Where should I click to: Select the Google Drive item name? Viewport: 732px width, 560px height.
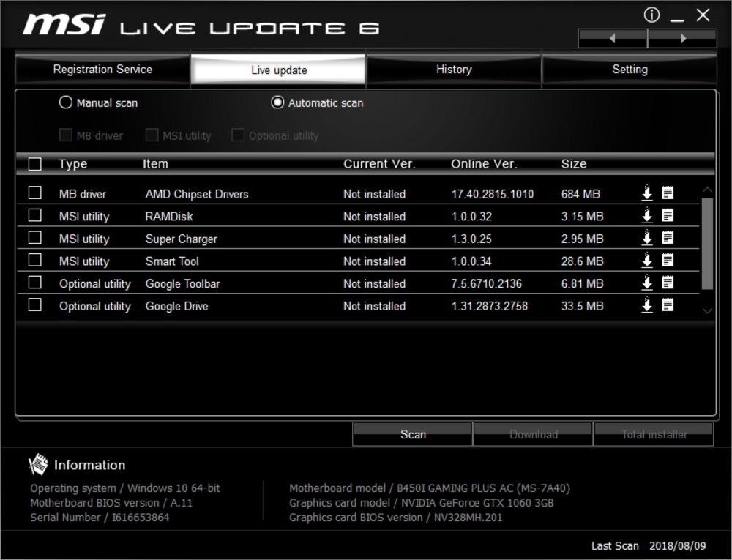(x=176, y=306)
